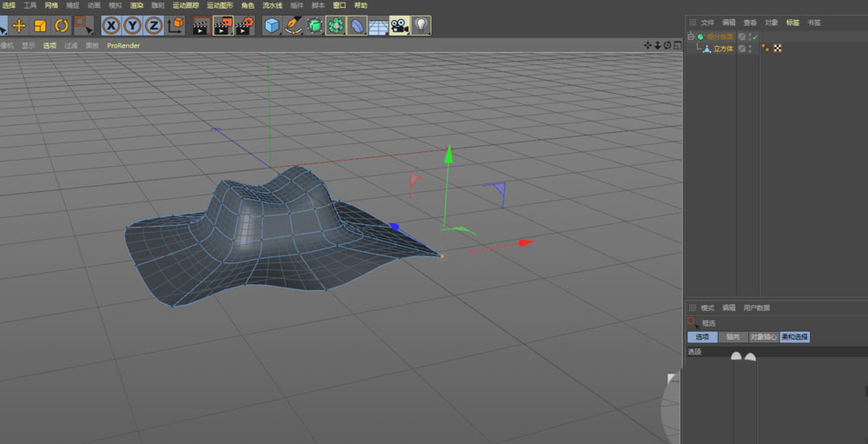Viewport: 868px width, 444px height.
Task: Click the checkered texture tag on 立方体
Action: pos(778,49)
